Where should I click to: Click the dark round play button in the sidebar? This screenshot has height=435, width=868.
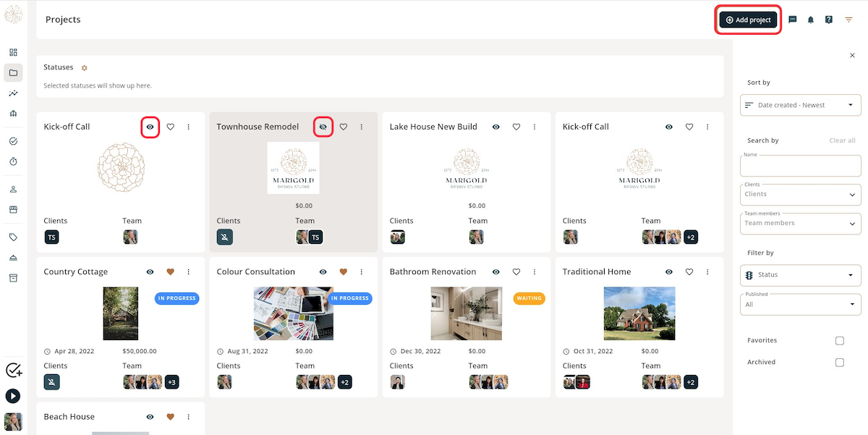click(x=13, y=396)
